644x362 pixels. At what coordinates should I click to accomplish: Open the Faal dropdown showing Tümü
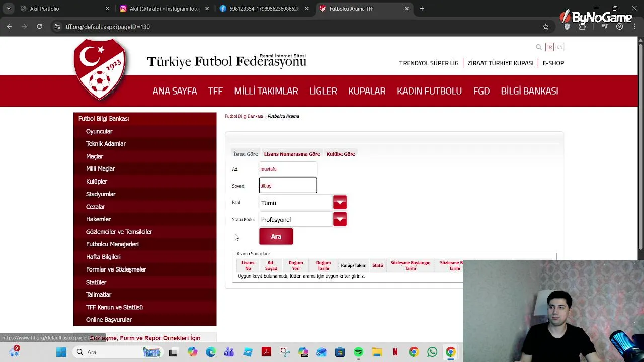tap(303, 203)
